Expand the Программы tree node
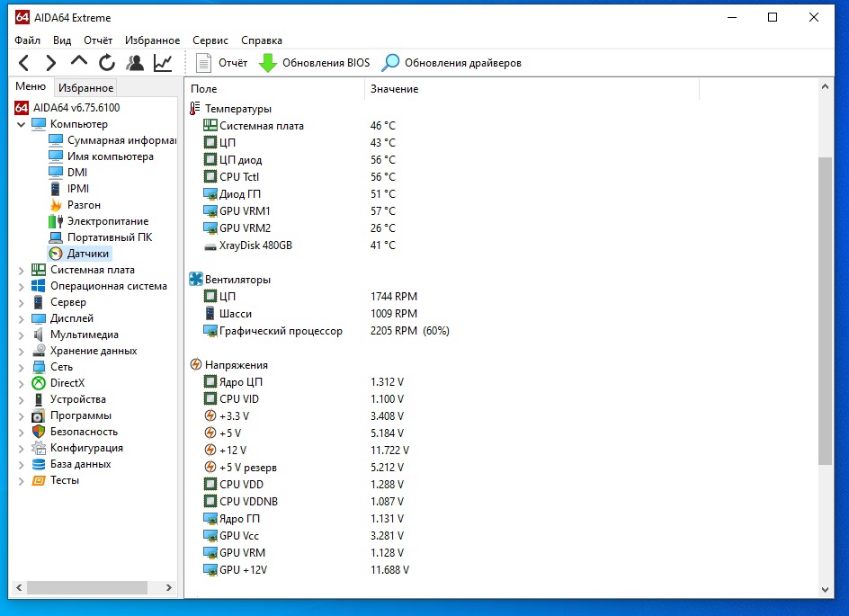849x616 pixels. tap(21, 416)
